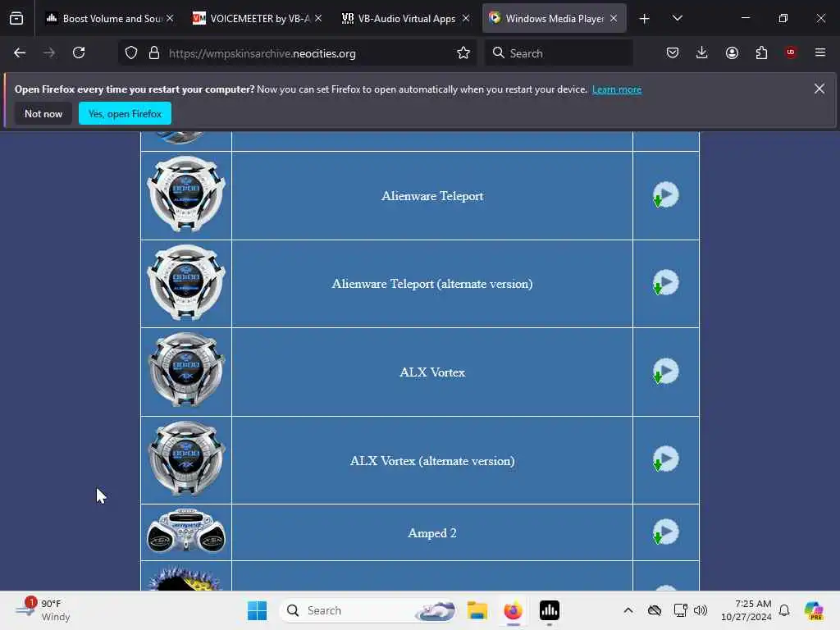
Task: Download the Amped 2 skin
Action: click(x=665, y=532)
